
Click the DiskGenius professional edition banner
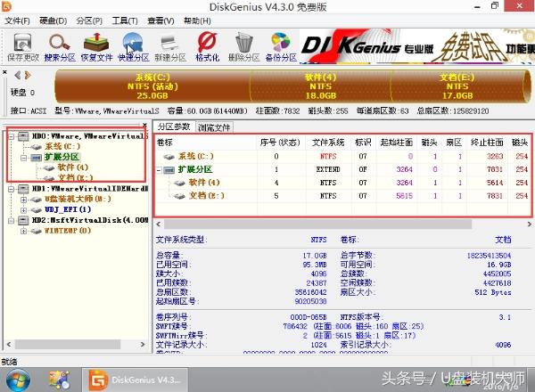tap(417, 46)
